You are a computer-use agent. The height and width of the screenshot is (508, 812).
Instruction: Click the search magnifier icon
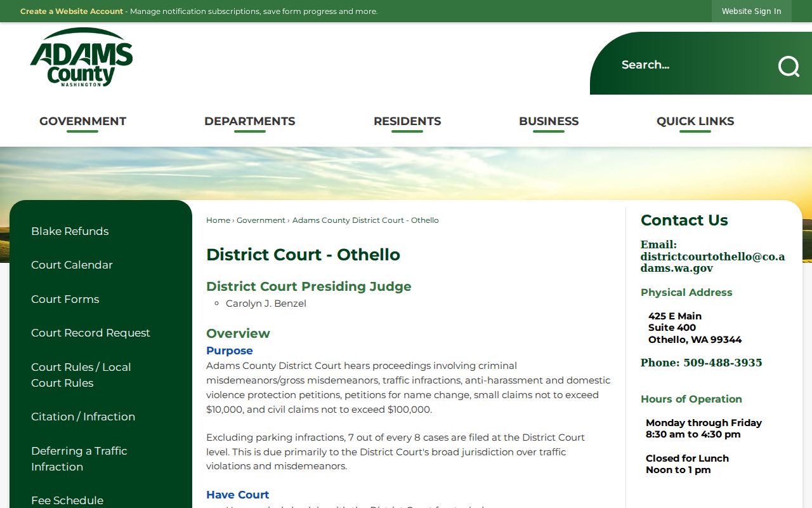click(789, 66)
